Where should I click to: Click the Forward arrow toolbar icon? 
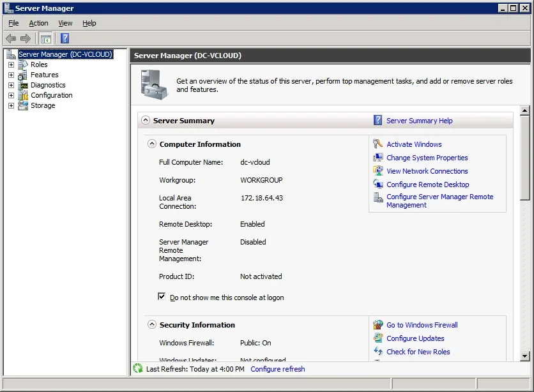(x=26, y=38)
